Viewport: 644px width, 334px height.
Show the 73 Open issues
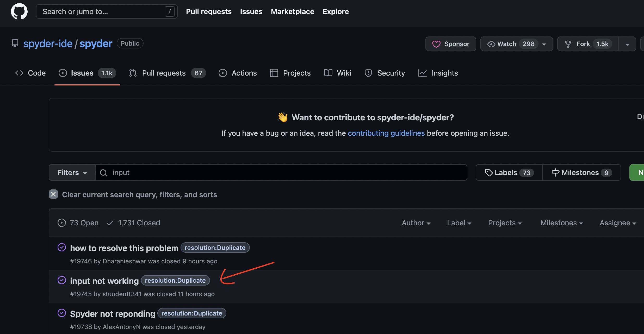click(x=78, y=223)
